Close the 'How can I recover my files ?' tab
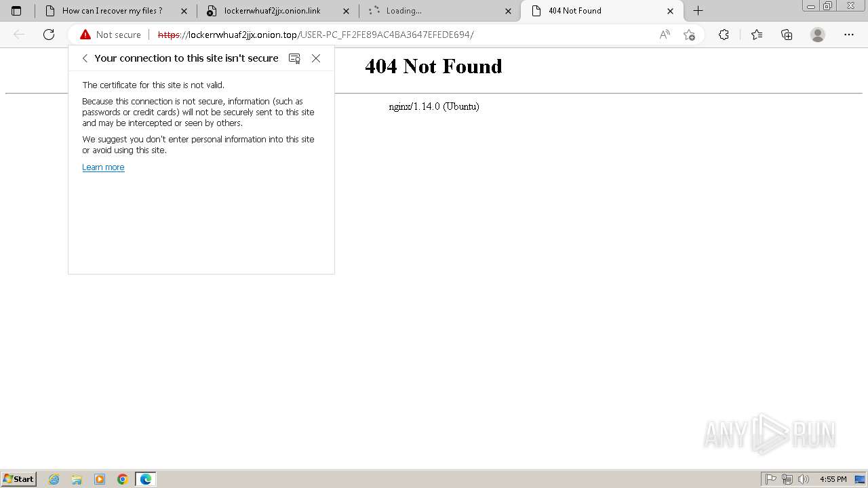 [184, 11]
